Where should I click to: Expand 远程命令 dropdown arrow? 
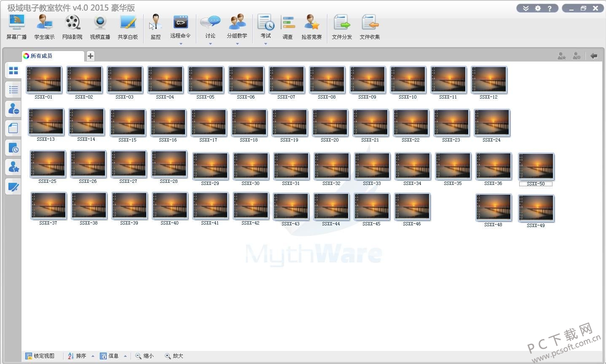pos(181,43)
